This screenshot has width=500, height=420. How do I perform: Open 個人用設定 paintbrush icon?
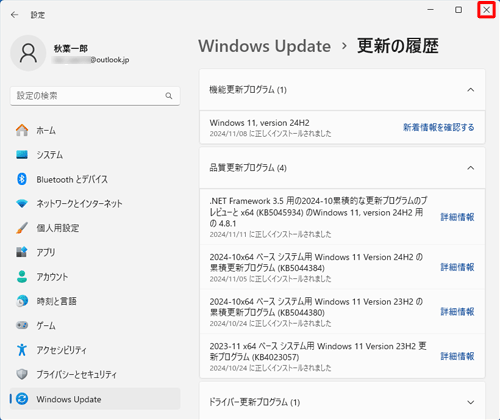pos(22,228)
